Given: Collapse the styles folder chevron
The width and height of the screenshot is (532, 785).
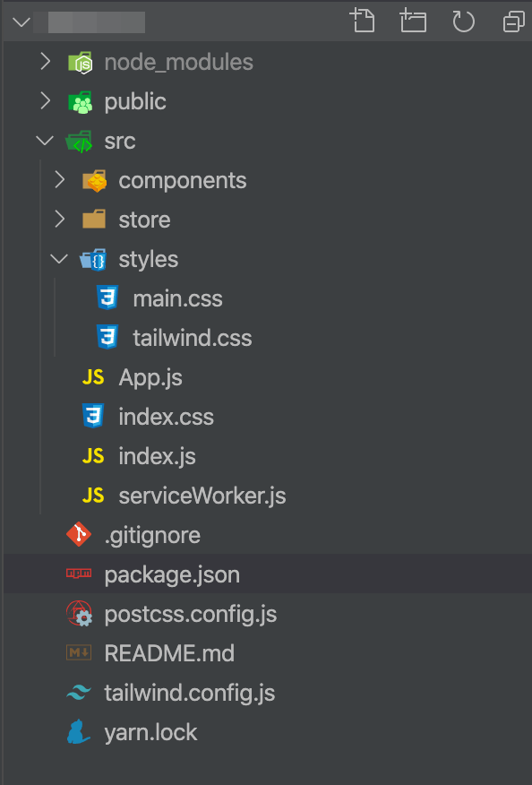Looking at the screenshot, I should pyautogui.click(x=59, y=259).
